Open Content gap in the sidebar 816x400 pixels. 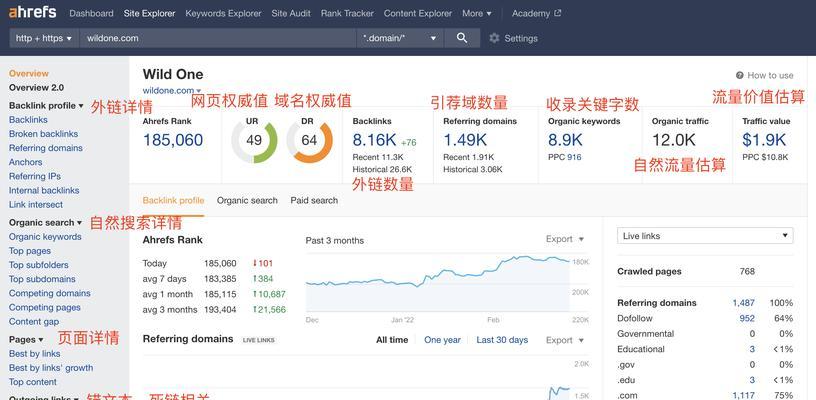[34, 321]
